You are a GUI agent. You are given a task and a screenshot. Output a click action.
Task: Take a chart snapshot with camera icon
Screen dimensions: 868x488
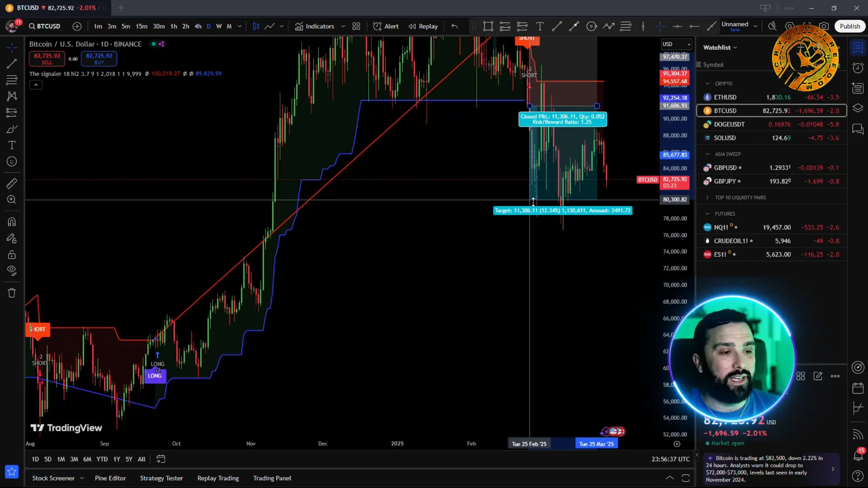[824, 26]
